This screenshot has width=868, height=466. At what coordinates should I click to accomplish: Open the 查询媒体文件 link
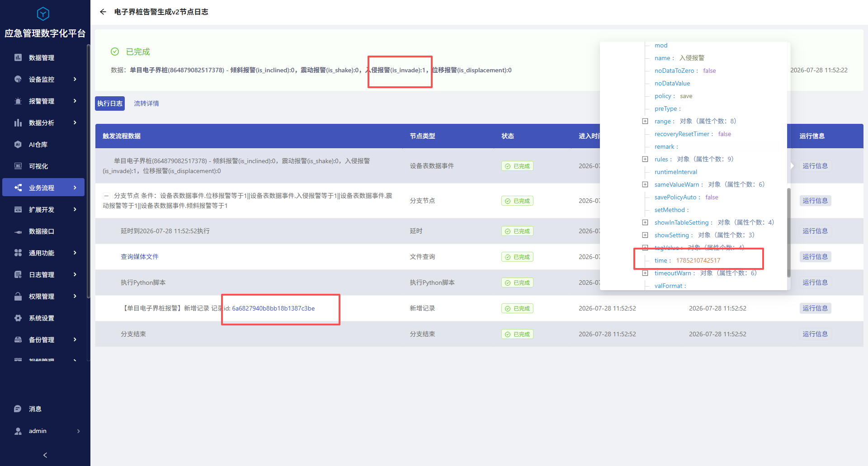(140, 257)
